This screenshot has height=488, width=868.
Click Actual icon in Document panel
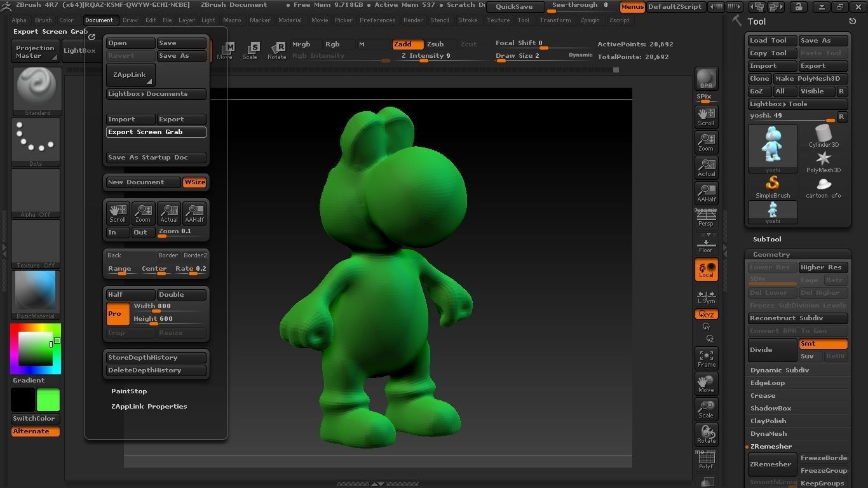[x=169, y=213]
